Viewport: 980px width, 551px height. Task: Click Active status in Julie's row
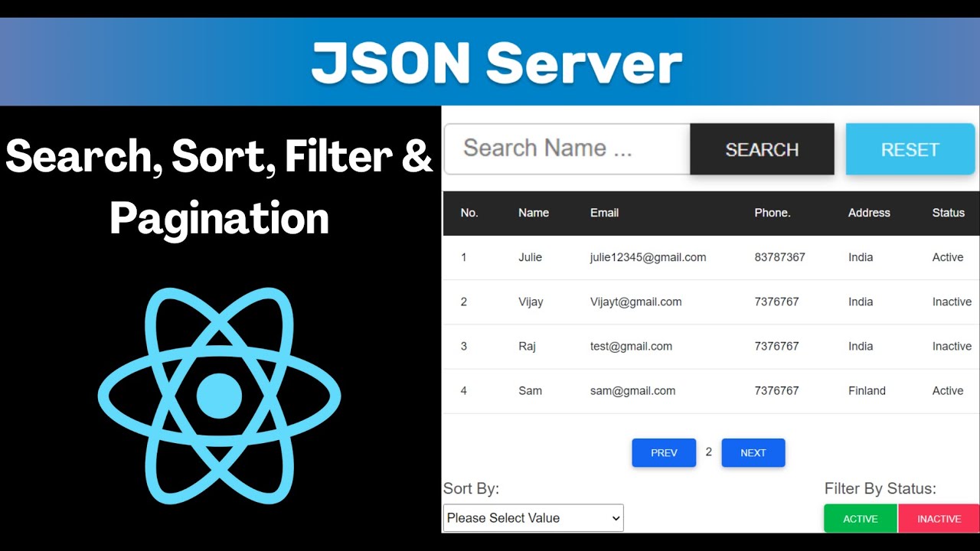(948, 257)
